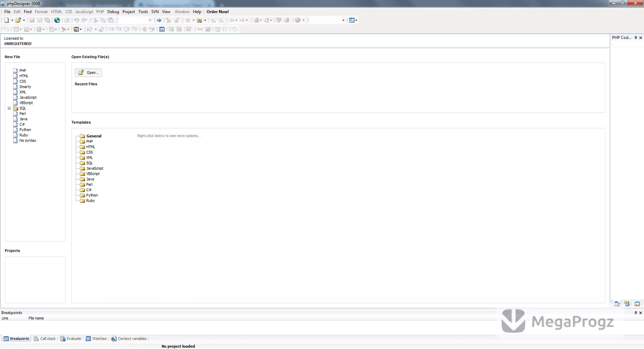Click the blue window panel icon in second toolbar
644x349 pixels.
[162, 29]
